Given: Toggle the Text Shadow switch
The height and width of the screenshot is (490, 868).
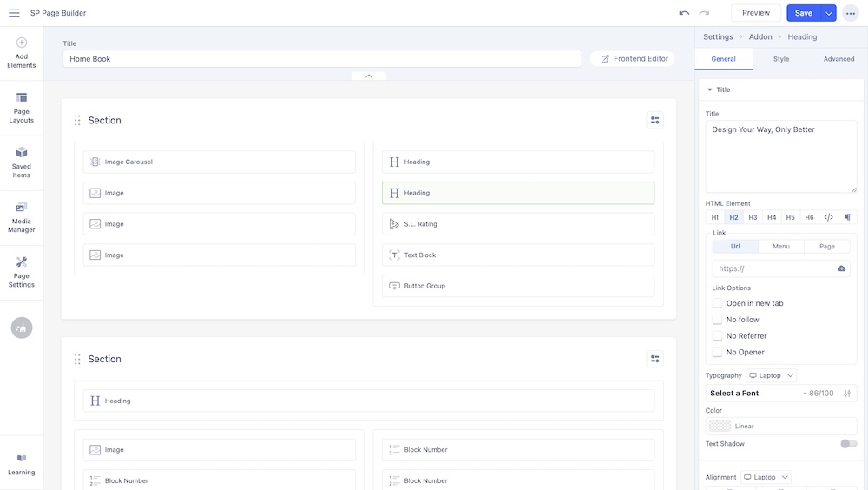Looking at the screenshot, I should (x=848, y=444).
